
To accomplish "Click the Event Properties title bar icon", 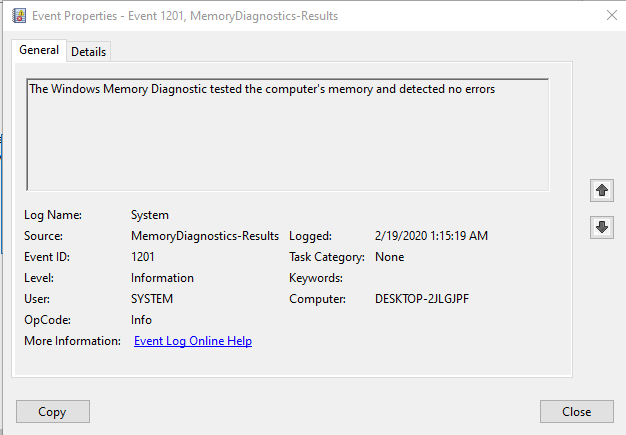I will (19, 16).
